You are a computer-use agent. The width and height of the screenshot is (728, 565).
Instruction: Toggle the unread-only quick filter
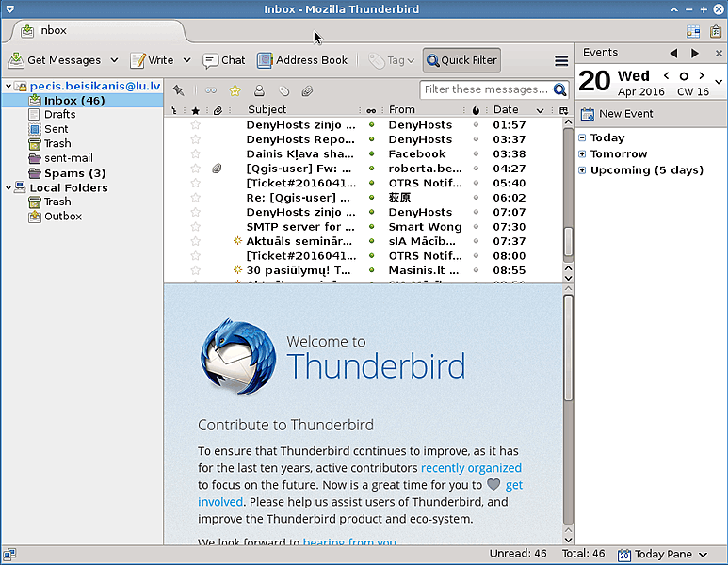click(211, 90)
